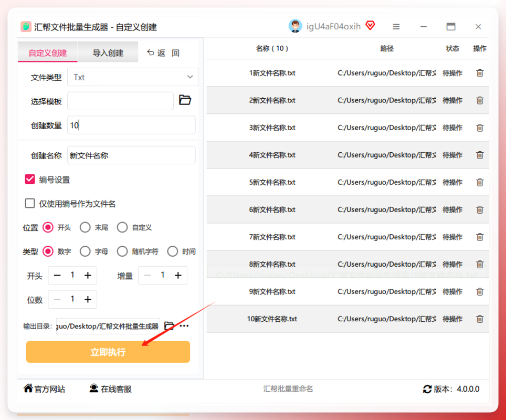Image resolution: width=506 pixels, height=420 pixels.
Task: Delete the 5新文件名称.txt row
Action: click(x=480, y=182)
